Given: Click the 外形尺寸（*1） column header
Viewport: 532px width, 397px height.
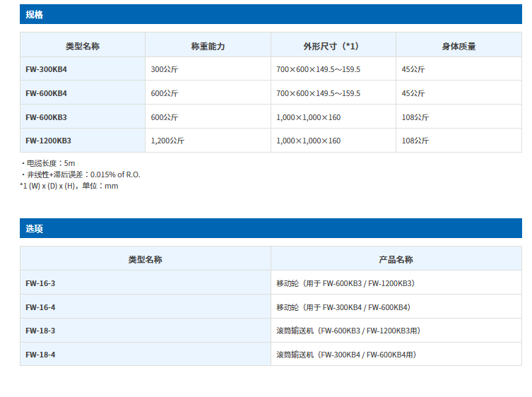Looking at the screenshot, I should click(333, 45).
